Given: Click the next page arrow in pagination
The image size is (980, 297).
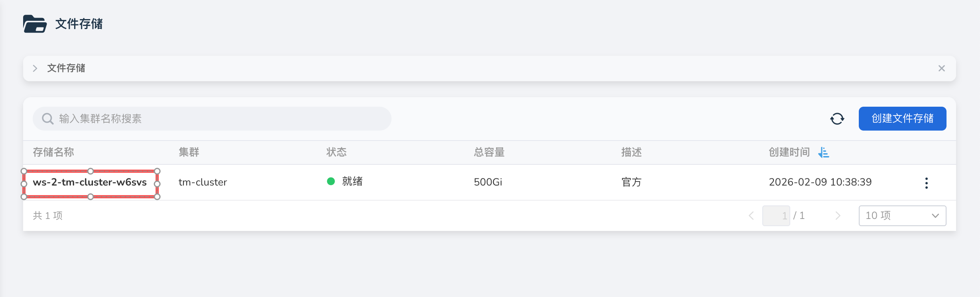Looking at the screenshot, I should pos(837,215).
